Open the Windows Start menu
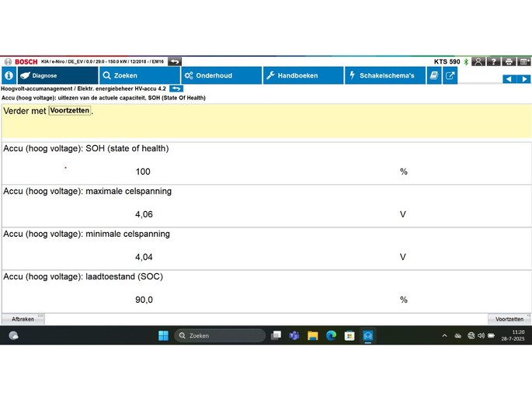This screenshot has width=532, height=399. 163,335
